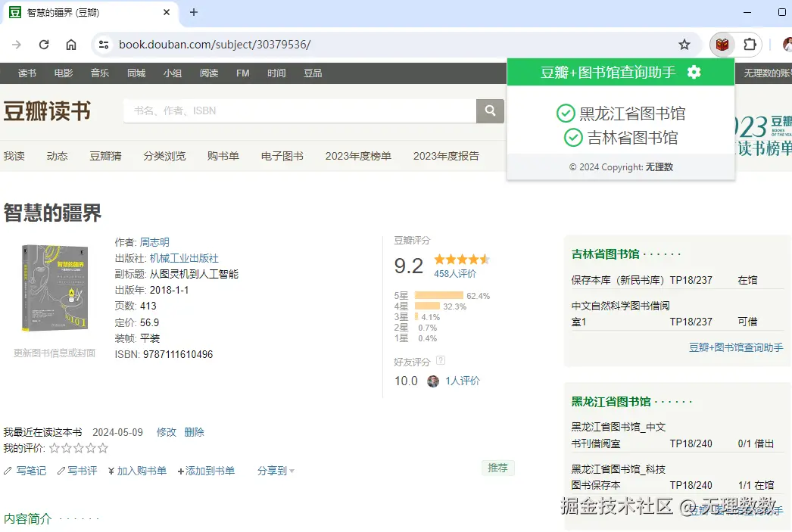Click 删除 to remove reading status
Image resolution: width=792 pixels, height=532 pixels.
pos(194,432)
